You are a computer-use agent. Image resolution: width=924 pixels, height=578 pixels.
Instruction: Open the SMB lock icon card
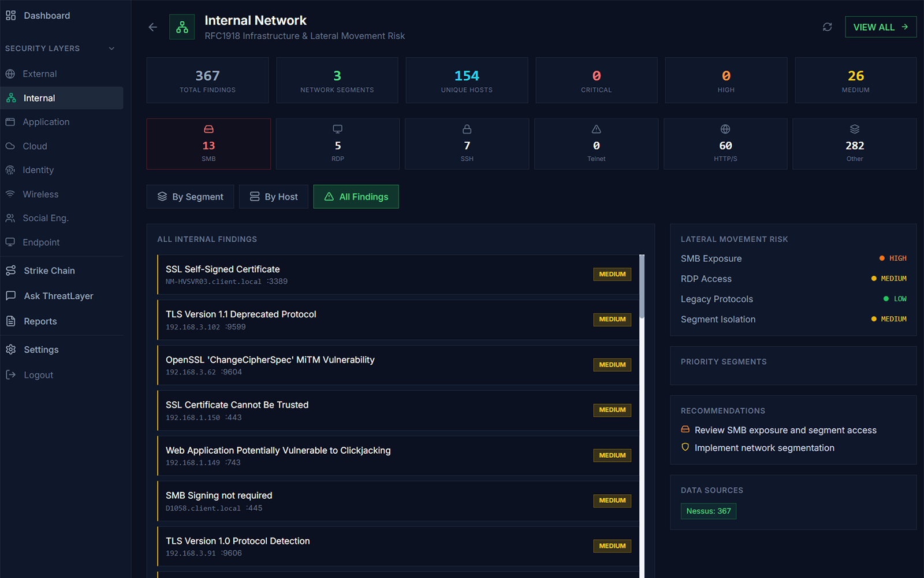click(x=208, y=129)
